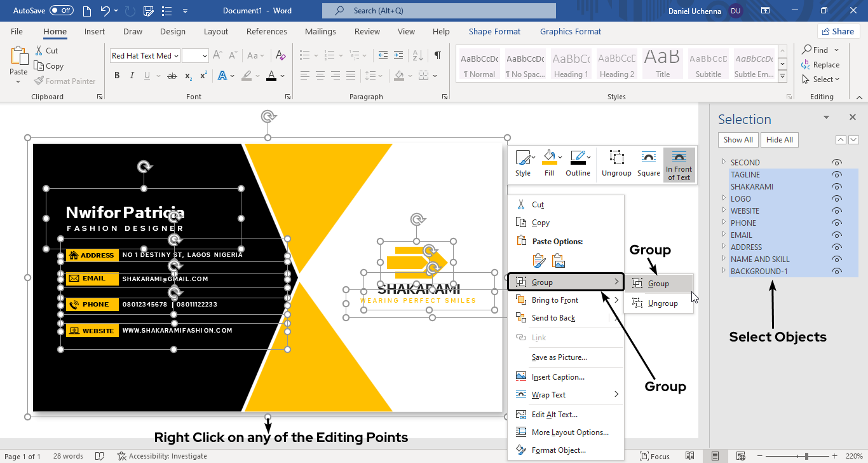Click the Search box in title bar

click(x=438, y=11)
